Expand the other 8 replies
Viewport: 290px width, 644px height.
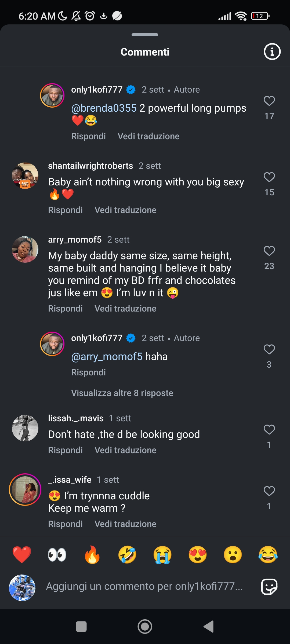[122, 393]
